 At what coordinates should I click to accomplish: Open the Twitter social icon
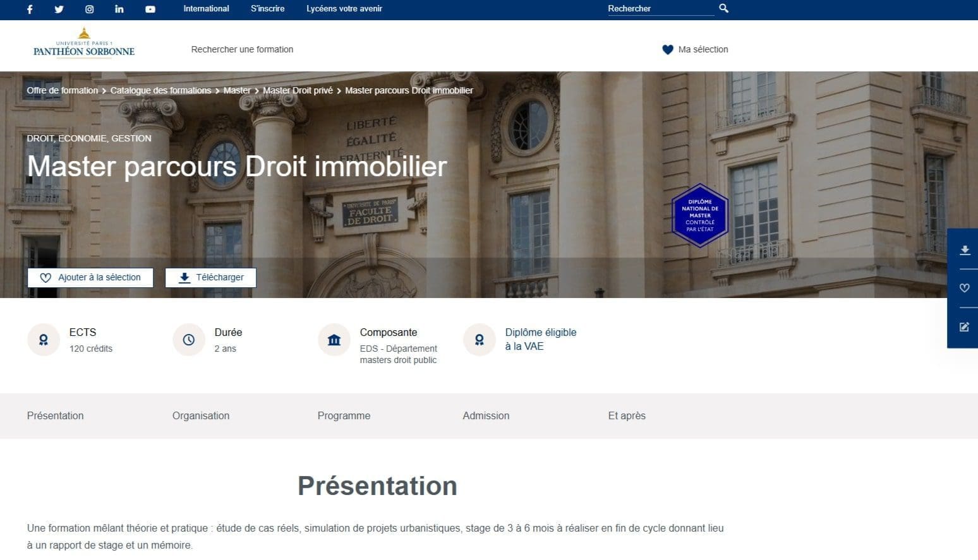(x=59, y=9)
